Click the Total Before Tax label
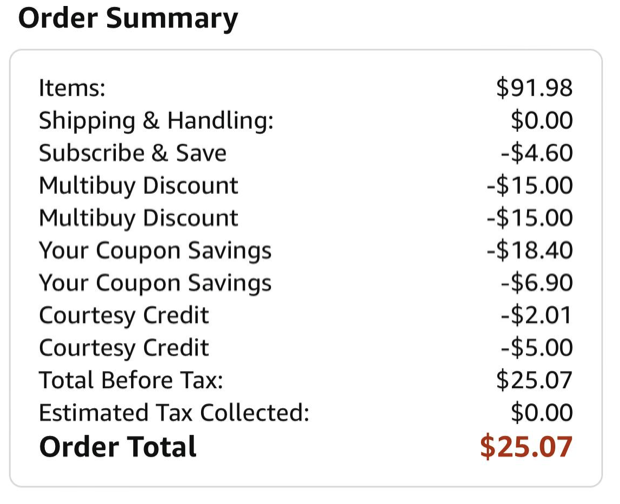Screen dimensions: 620x504 point(131,380)
